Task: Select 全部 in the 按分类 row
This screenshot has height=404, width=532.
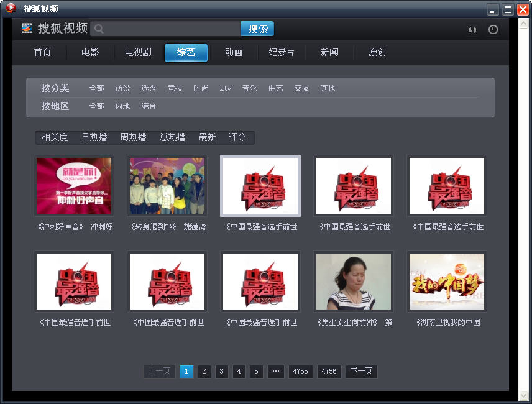Action: 97,88
